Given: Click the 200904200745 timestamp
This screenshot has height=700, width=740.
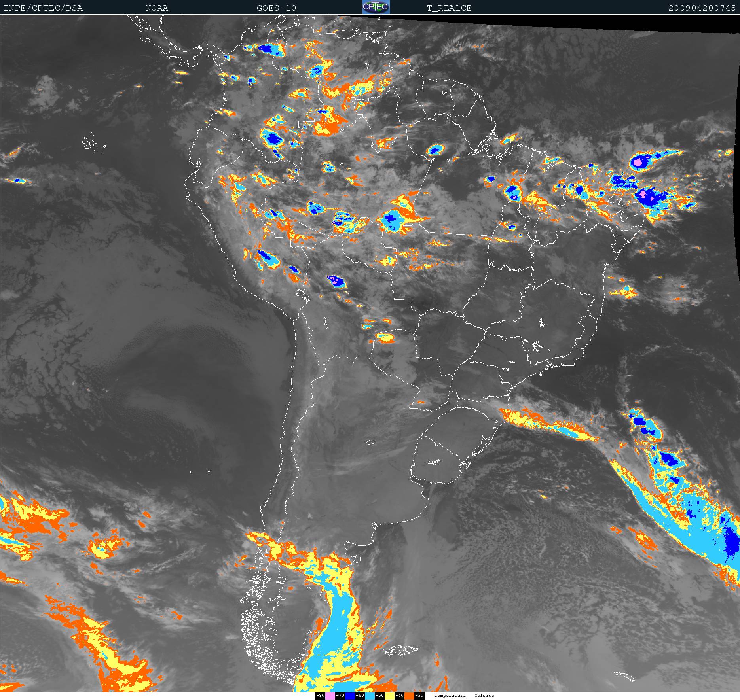Looking at the screenshot, I should click(x=702, y=8).
